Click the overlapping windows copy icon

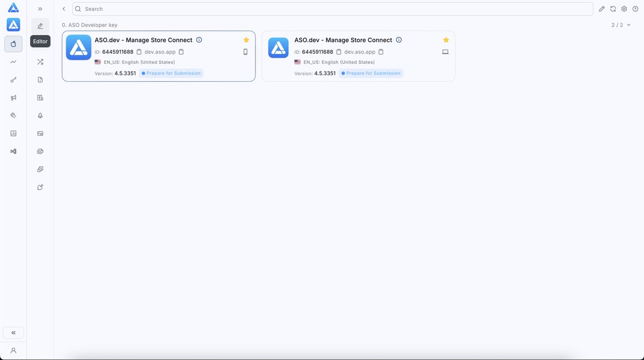click(x=40, y=169)
